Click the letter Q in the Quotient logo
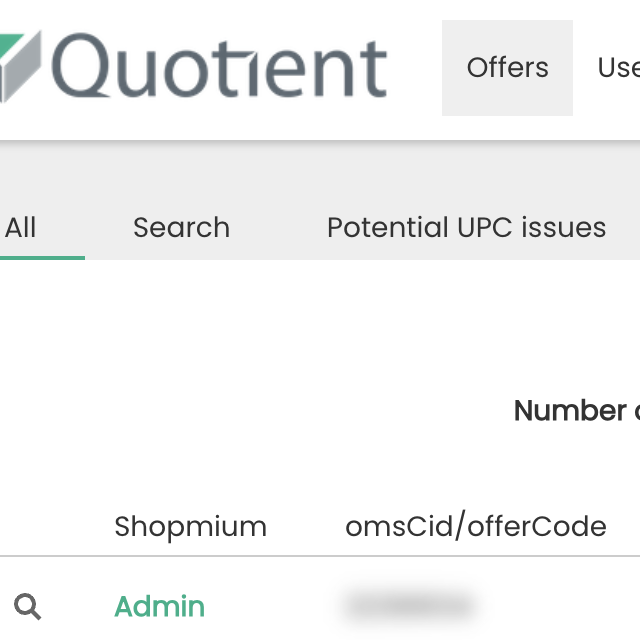 (x=80, y=66)
